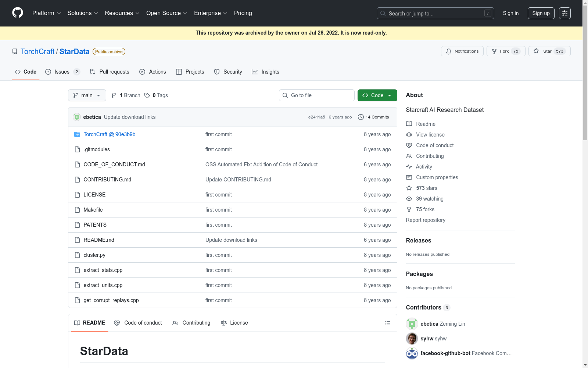
Task: Open the main branch selector dropdown
Action: tap(87, 95)
